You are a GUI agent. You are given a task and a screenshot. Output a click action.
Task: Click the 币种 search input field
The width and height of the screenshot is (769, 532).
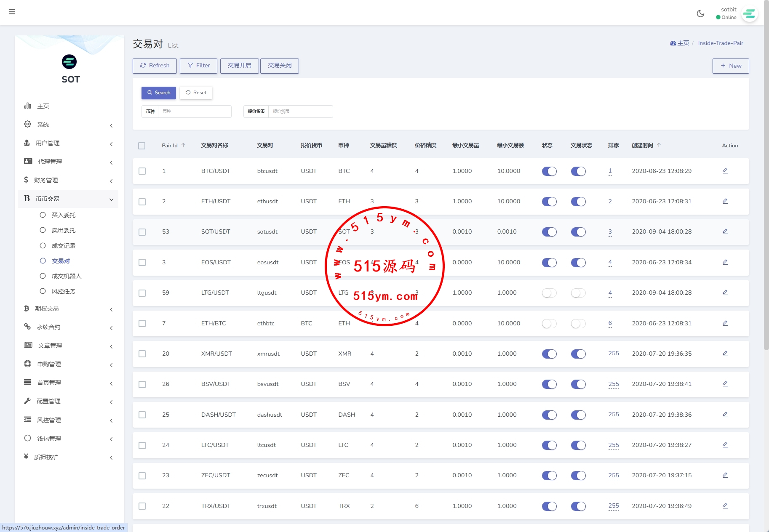tap(194, 112)
